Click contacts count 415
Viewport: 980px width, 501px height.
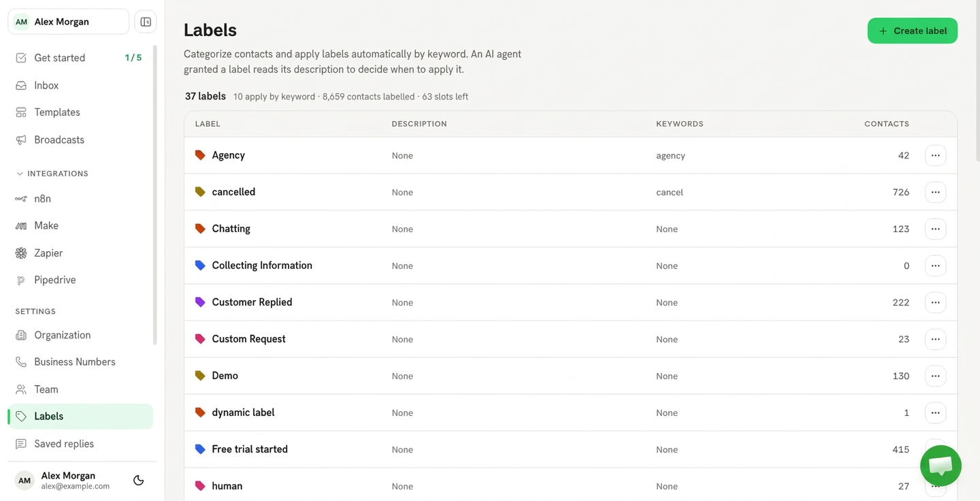[900, 449]
